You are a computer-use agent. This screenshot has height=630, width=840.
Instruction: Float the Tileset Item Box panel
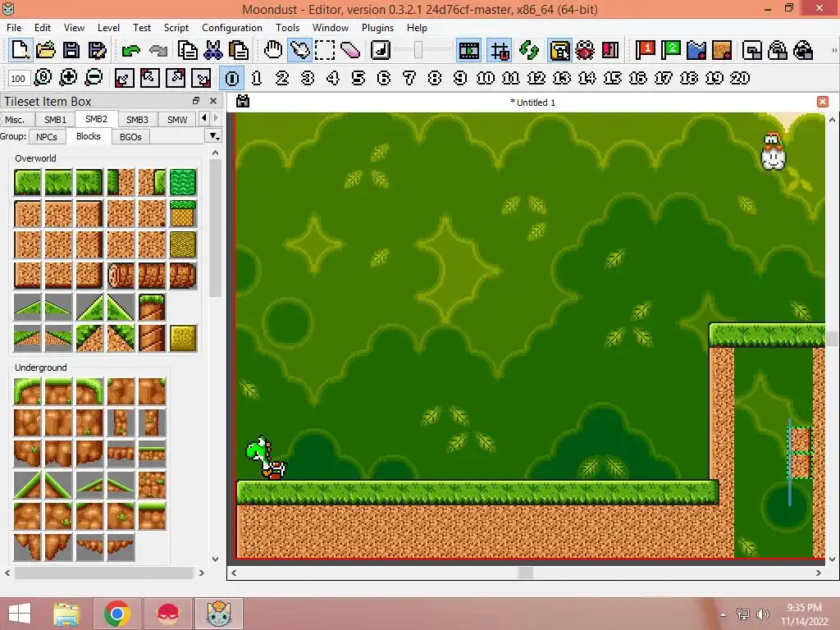click(196, 101)
